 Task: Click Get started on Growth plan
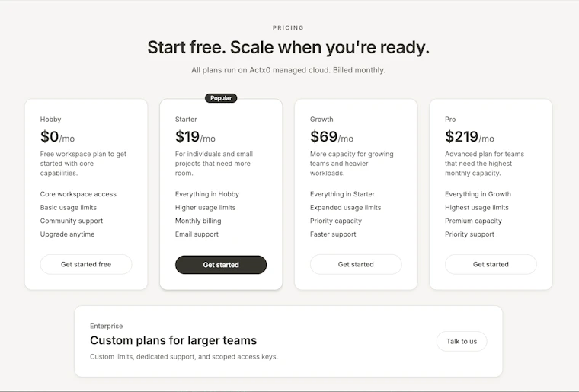(356, 264)
